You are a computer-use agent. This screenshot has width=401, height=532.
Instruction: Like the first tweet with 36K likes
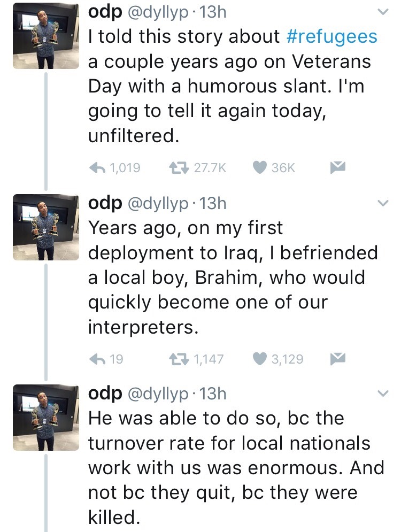click(259, 168)
